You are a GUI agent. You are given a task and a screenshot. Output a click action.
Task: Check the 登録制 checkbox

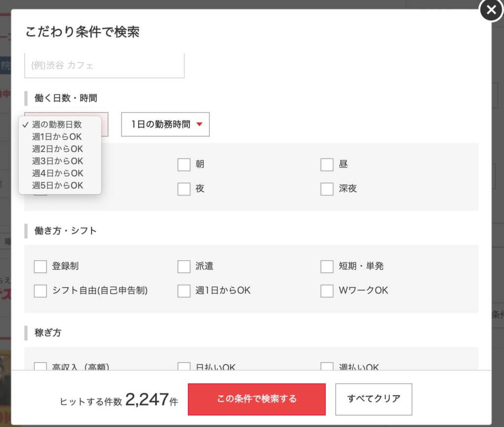[x=40, y=267]
